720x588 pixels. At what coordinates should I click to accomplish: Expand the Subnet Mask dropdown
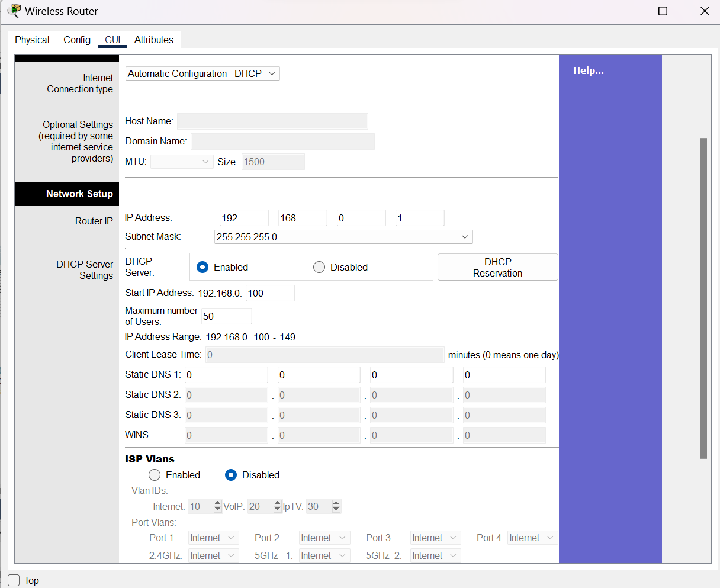coord(343,237)
